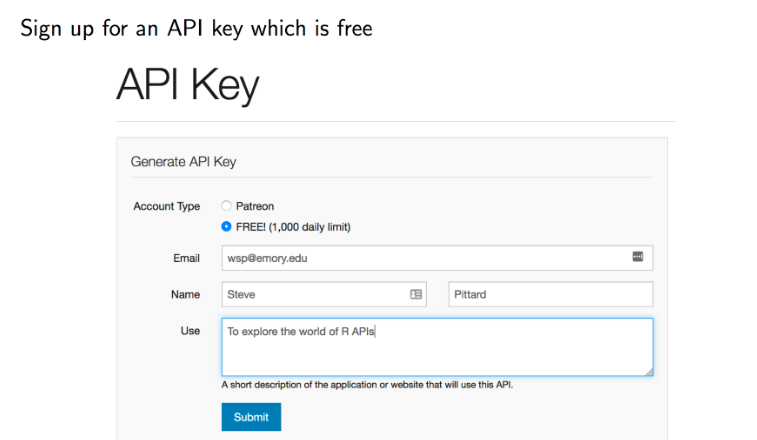Click the autofill icon inside the Email field
757x440 pixels.
(638, 258)
